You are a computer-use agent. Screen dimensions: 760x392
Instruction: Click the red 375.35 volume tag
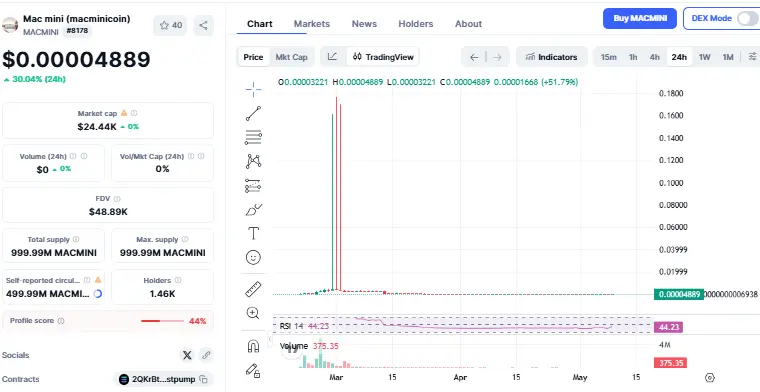tap(670, 363)
